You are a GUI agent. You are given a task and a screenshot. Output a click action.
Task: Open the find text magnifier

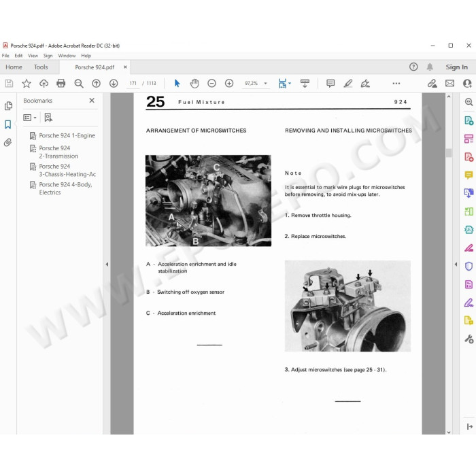79,83
